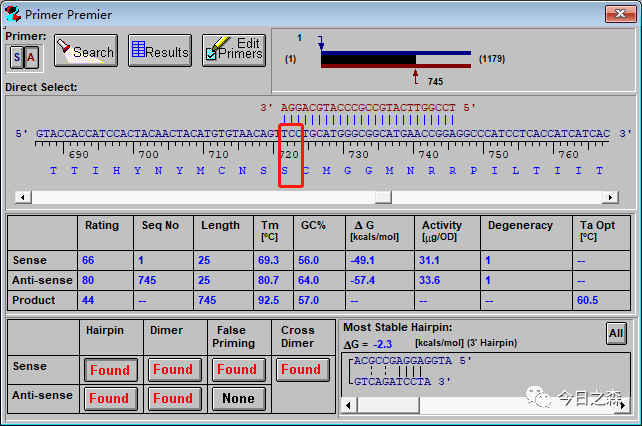
Task: Click Anti-sense GC% value 64.0
Action: click(308, 280)
